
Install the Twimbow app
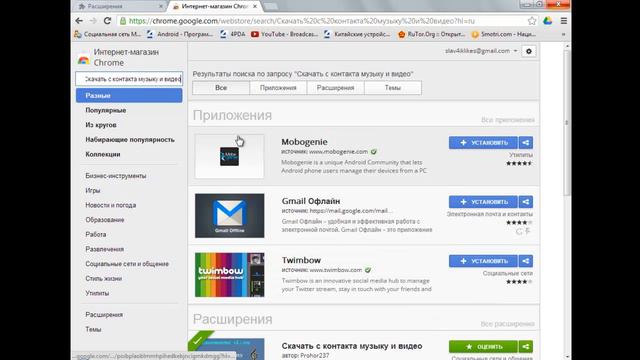tap(483, 261)
